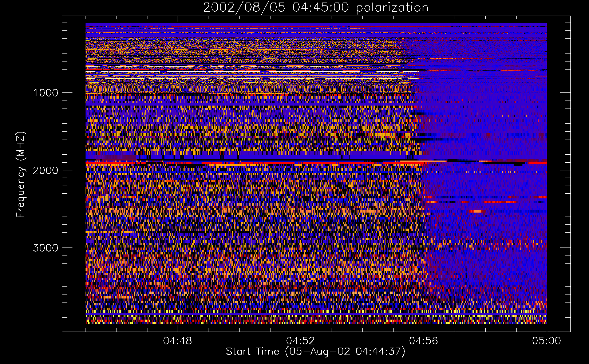Click the "1000" frequency tick label
The width and height of the screenshot is (589, 364).
click(x=46, y=93)
